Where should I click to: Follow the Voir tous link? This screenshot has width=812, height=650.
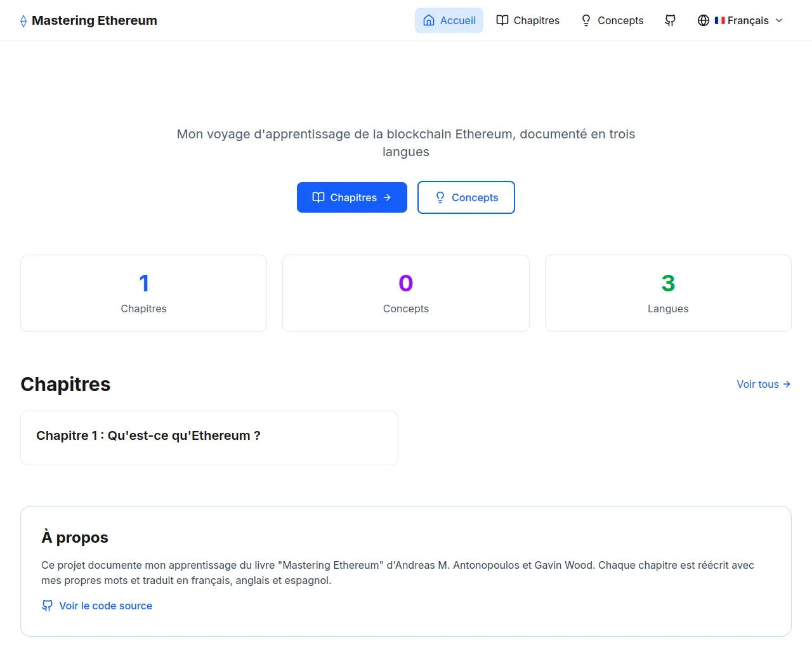[764, 384]
